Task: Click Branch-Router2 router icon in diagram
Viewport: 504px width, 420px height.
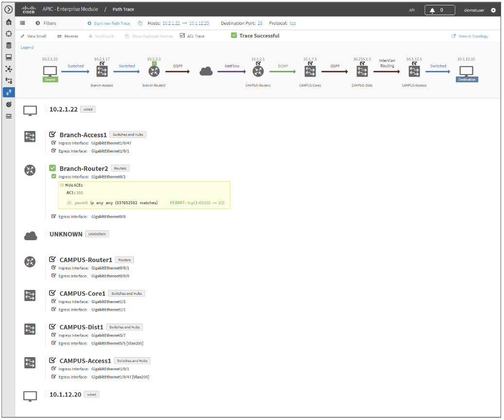Action: [154, 71]
